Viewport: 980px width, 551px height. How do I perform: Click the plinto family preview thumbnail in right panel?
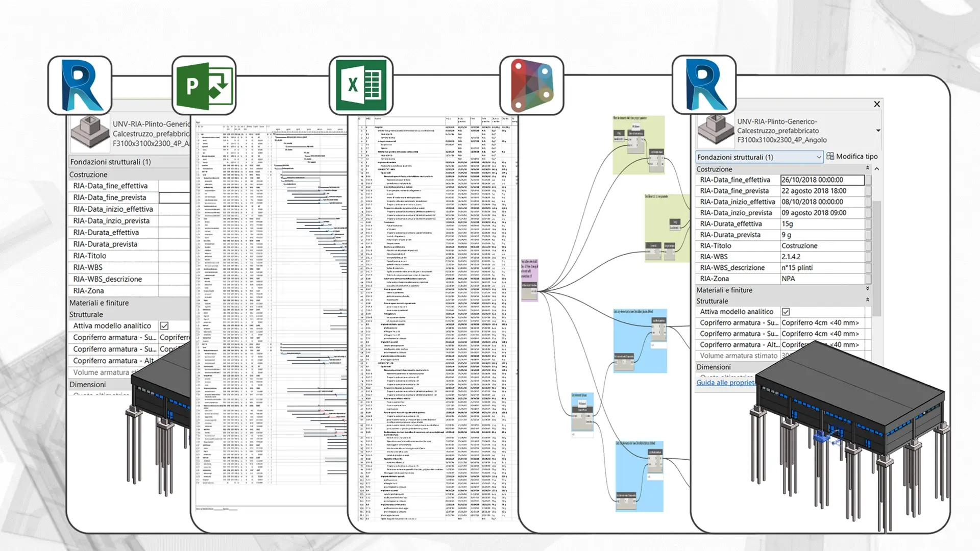click(x=715, y=130)
